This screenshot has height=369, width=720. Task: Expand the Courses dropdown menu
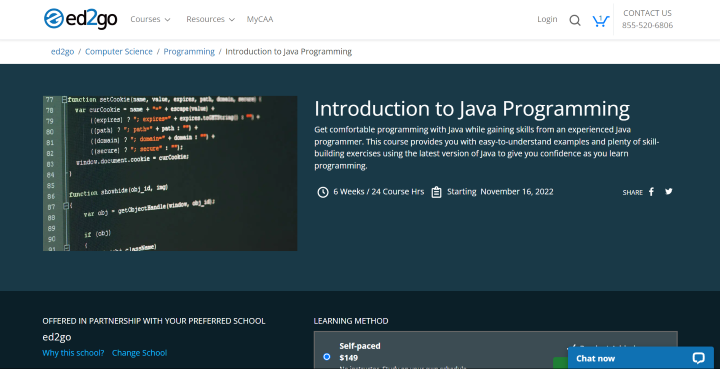tap(150, 19)
